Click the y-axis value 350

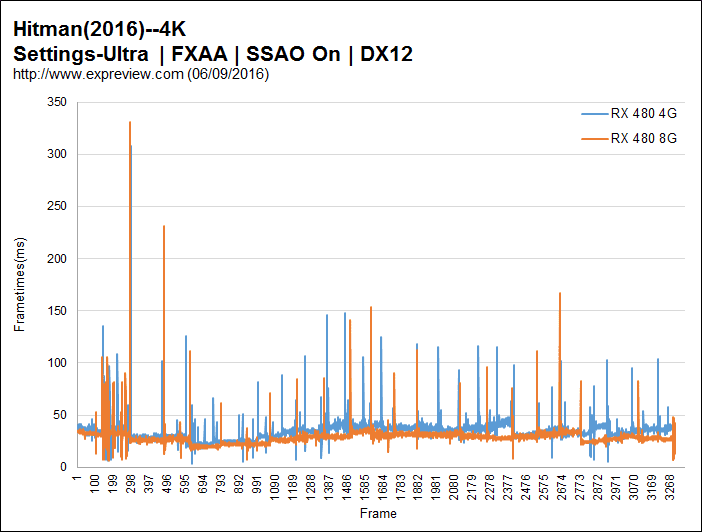(57, 102)
